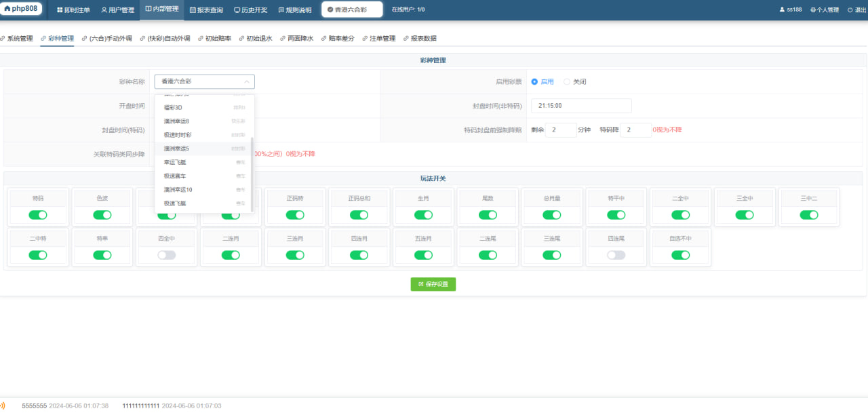Screen dimensions: 868x413
Task: Click the ss188 user account icon
Action: point(782,10)
